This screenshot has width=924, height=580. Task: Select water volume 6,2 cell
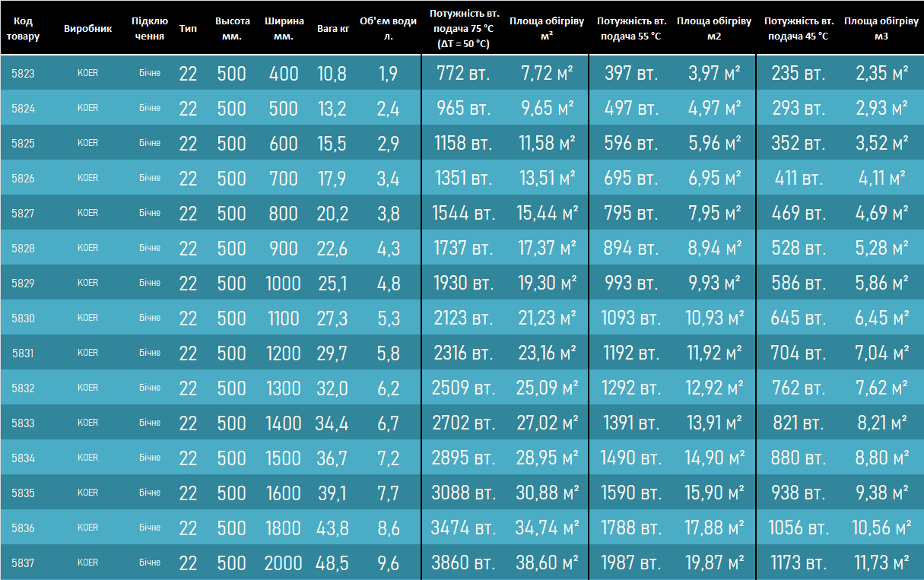388,388
